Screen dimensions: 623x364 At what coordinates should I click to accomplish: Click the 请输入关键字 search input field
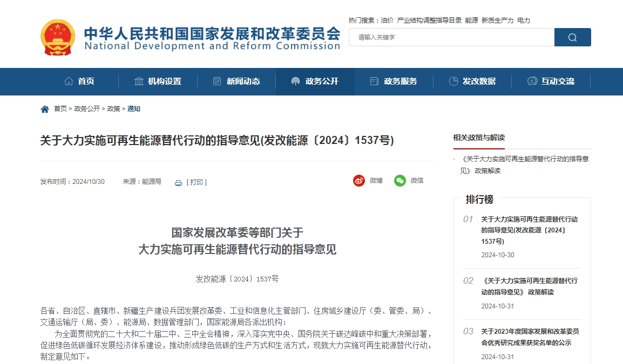(x=451, y=37)
